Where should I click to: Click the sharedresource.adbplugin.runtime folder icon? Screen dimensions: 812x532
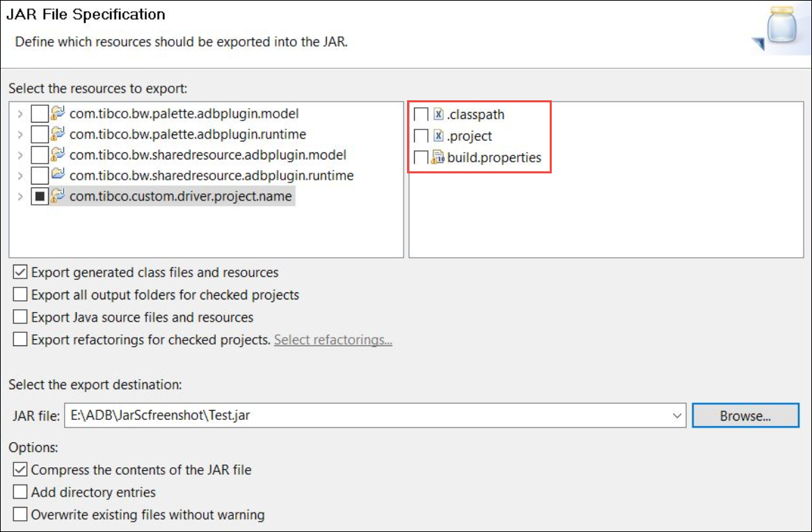pos(58,175)
